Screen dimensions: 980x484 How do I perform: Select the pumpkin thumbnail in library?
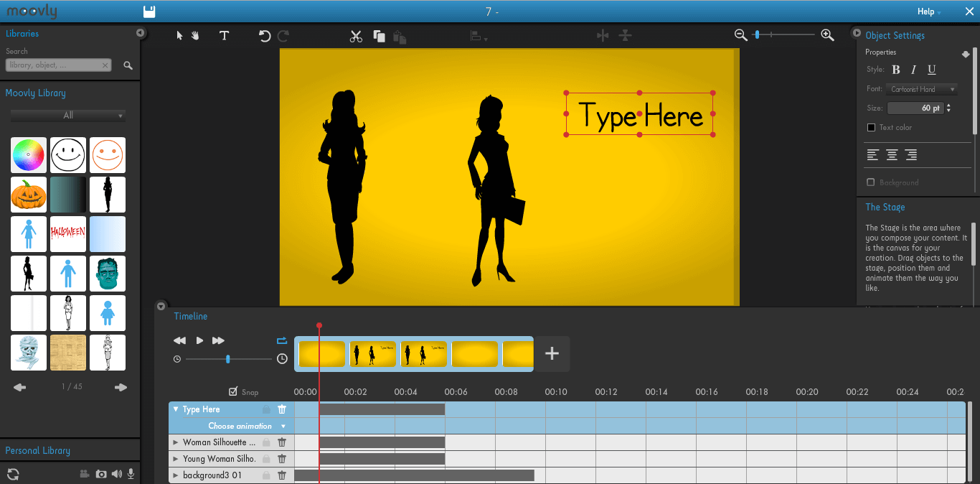[x=29, y=195]
